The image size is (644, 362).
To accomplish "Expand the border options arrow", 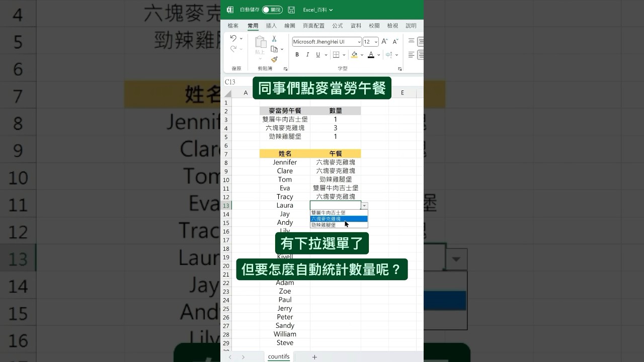I will 344,55.
